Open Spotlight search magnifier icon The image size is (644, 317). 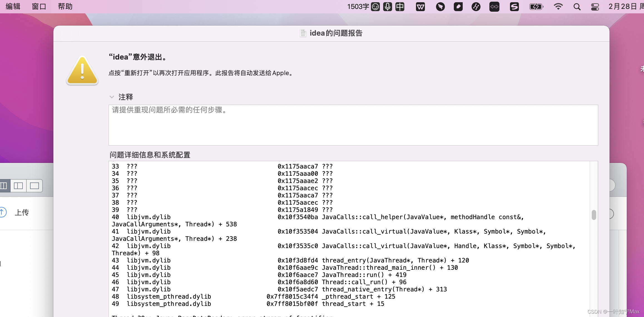pyautogui.click(x=577, y=7)
